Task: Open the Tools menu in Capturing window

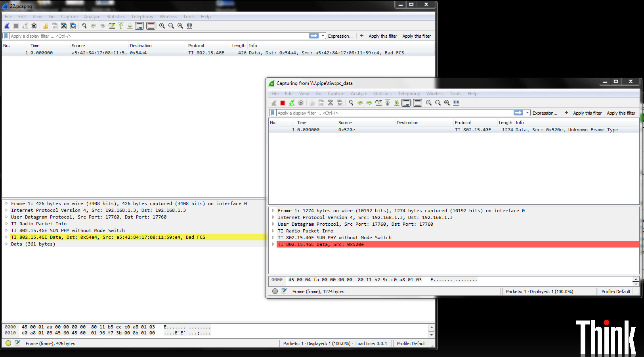Action: pos(455,94)
